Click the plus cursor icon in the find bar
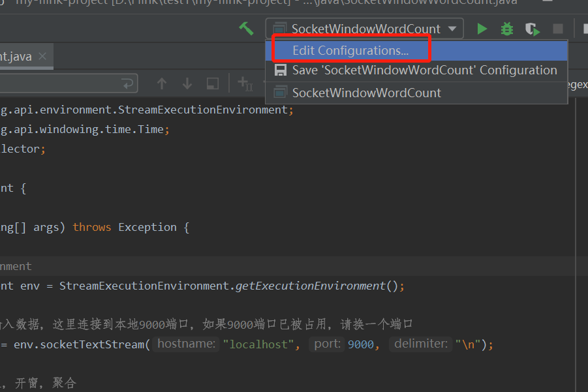This screenshot has width=588, height=392. tap(245, 83)
